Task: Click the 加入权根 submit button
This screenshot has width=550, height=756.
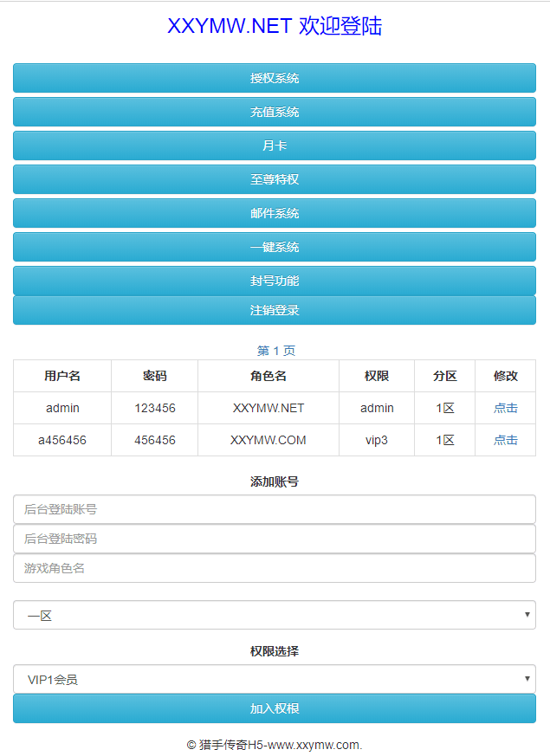Action: click(x=275, y=708)
